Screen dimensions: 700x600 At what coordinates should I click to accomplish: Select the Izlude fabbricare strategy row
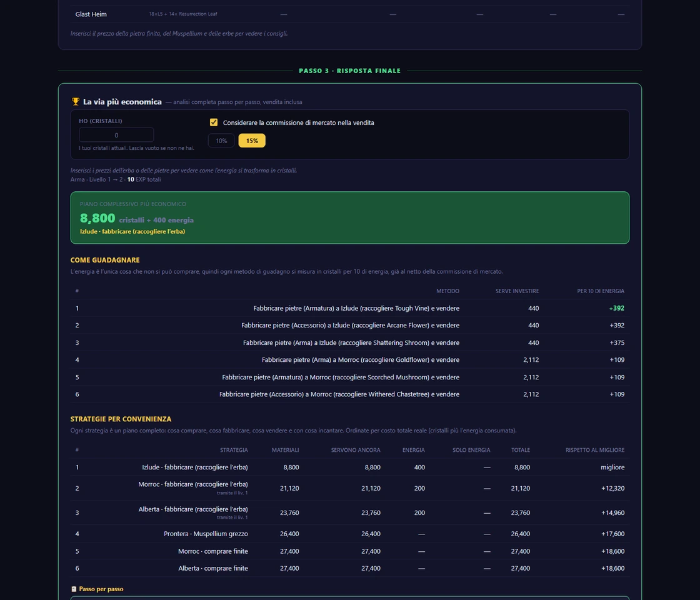coord(349,467)
